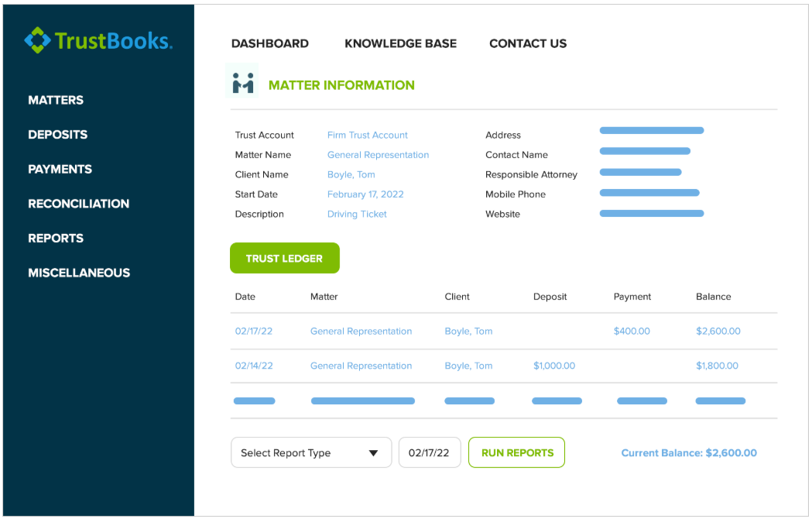Viewport: 812px width, 519px height.
Task: Click the TrustBooks logo
Action: pyautogui.click(x=98, y=40)
